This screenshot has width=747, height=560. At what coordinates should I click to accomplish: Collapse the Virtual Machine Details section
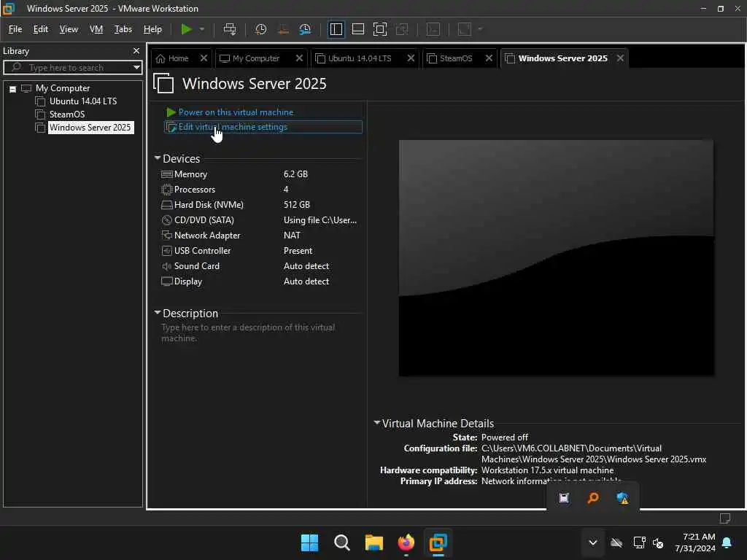click(377, 422)
